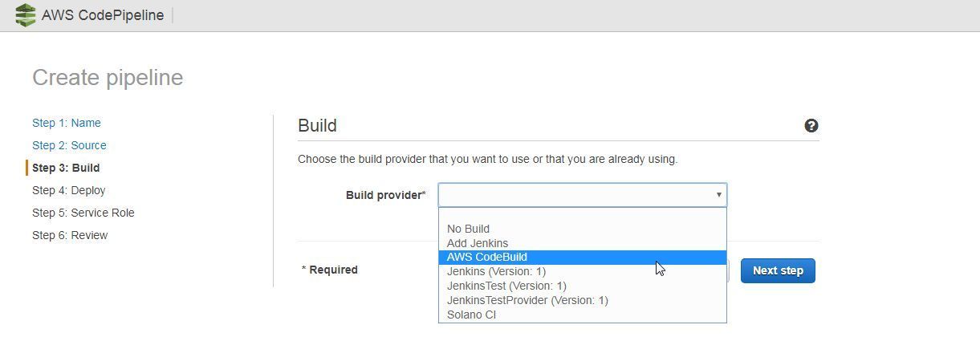
Task: Choose Add Jenkins option
Action: pyautogui.click(x=478, y=243)
